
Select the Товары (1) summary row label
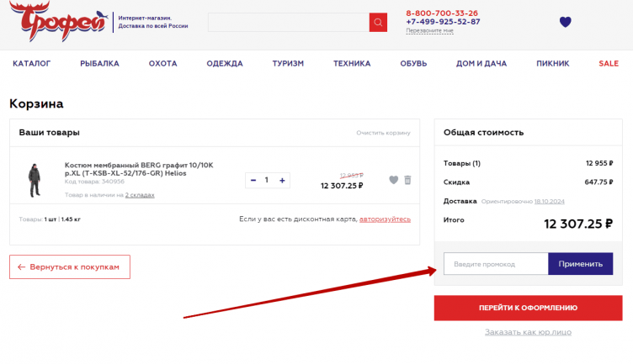(x=462, y=163)
